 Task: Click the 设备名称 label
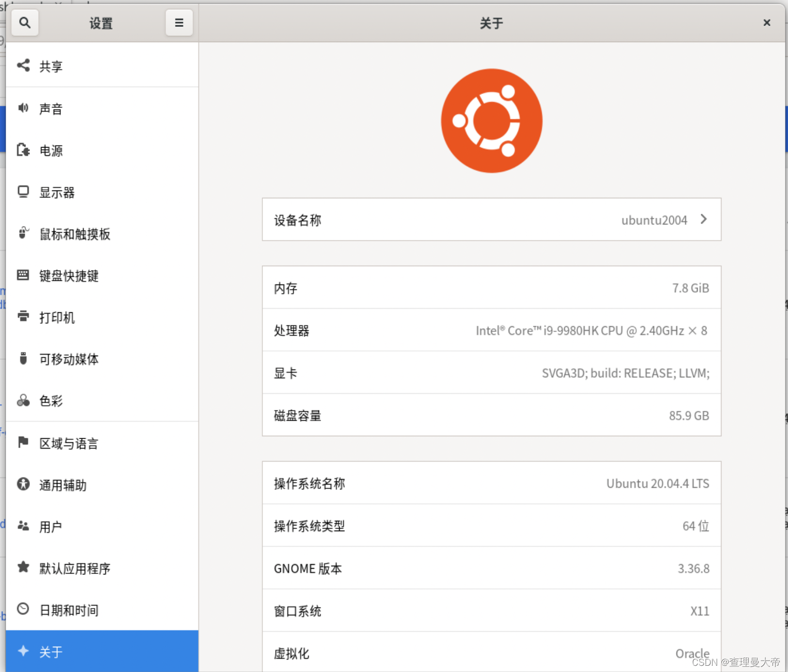(297, 220)
